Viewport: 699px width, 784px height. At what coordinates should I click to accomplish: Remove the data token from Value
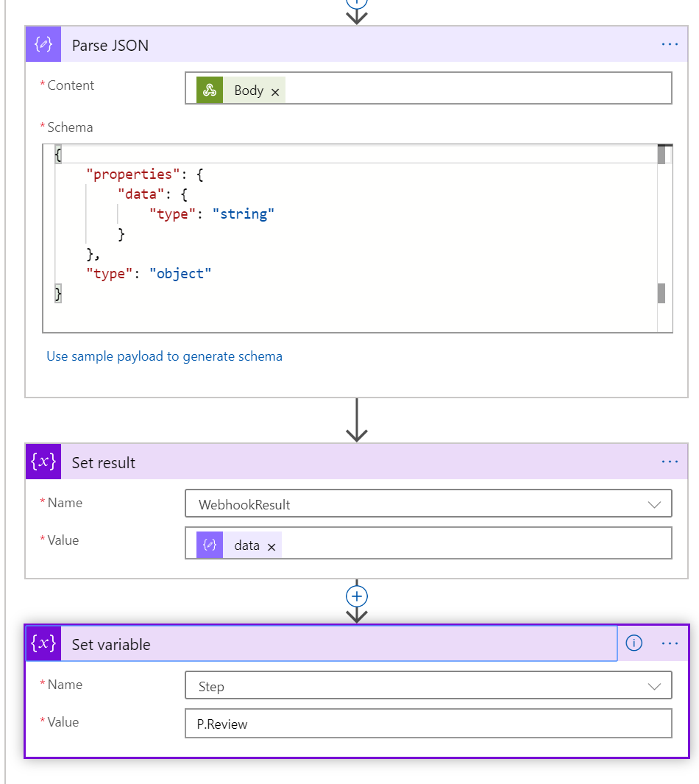pyautogui.click(x=273, y=545)
